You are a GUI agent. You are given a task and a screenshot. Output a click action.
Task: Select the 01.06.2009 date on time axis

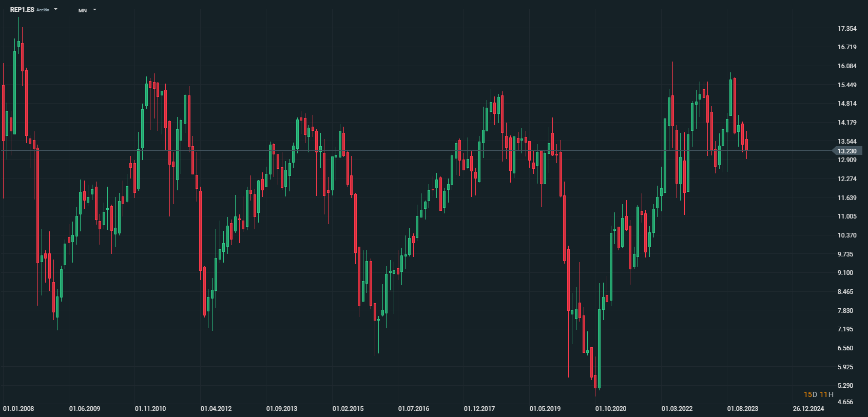(x=85, y=409)
